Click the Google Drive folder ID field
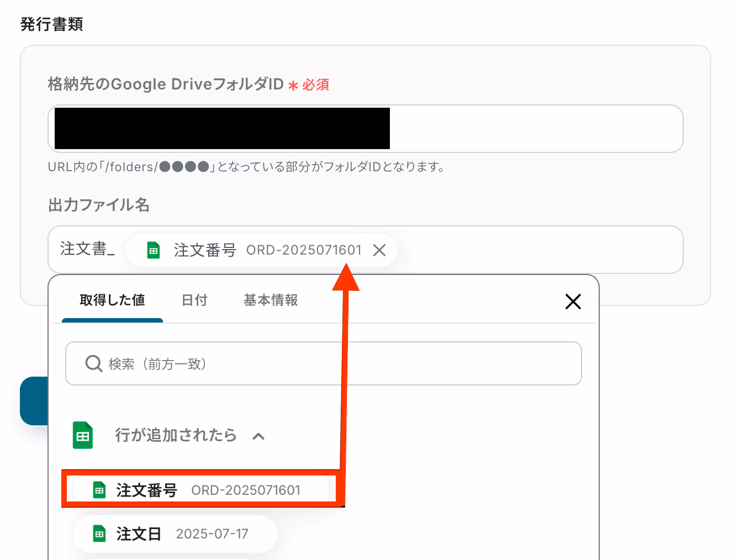This screenshot has height=560, width=740. [366, 129]
